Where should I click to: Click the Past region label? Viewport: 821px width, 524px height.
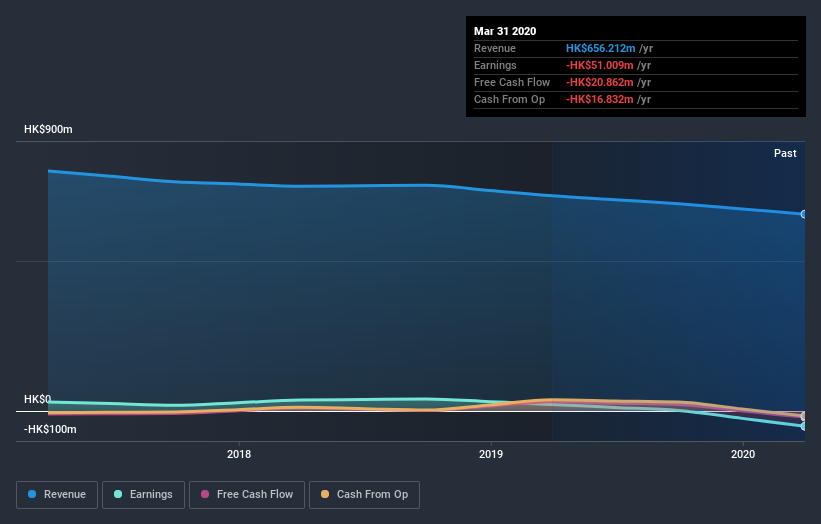[x=785, y=153]
